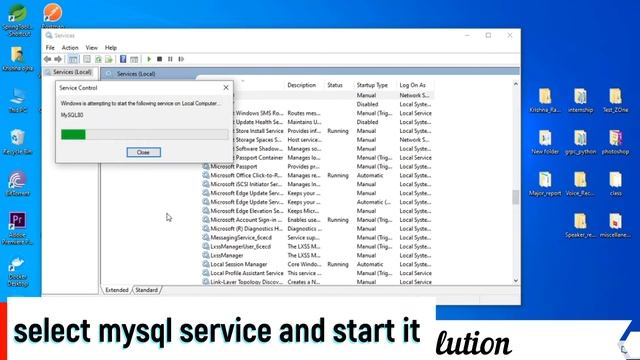The width and height of the screenshot is (640, 360).
Task: Click the Stop Service square icon
Action: point(160,59)
